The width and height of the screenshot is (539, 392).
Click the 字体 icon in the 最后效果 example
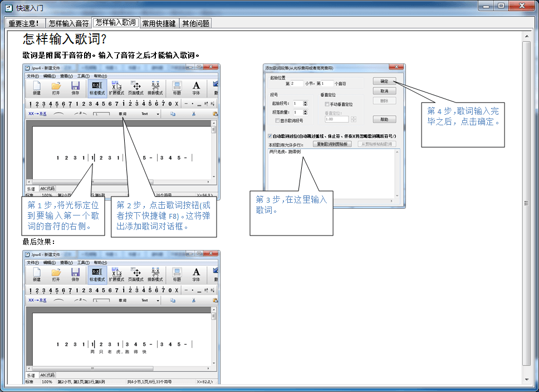click(196, 274)
